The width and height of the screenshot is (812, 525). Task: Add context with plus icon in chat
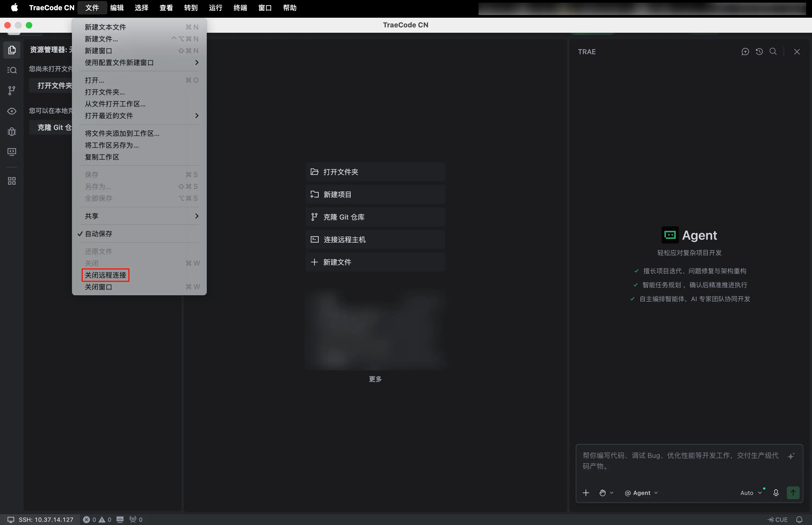[586, 493]
